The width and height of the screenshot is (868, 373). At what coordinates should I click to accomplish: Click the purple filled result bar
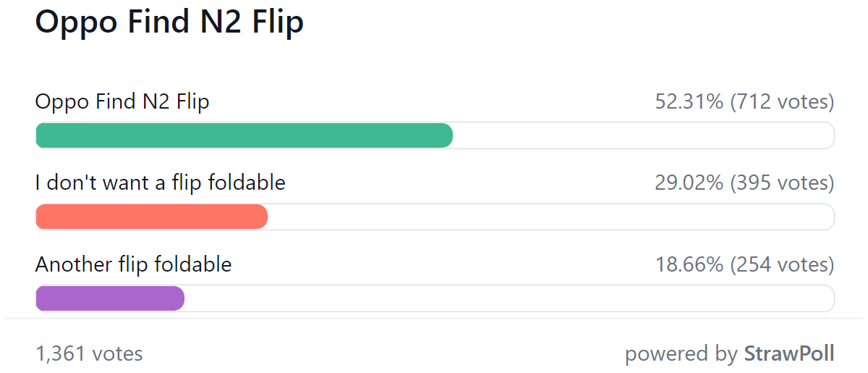(x=110, y=298)
